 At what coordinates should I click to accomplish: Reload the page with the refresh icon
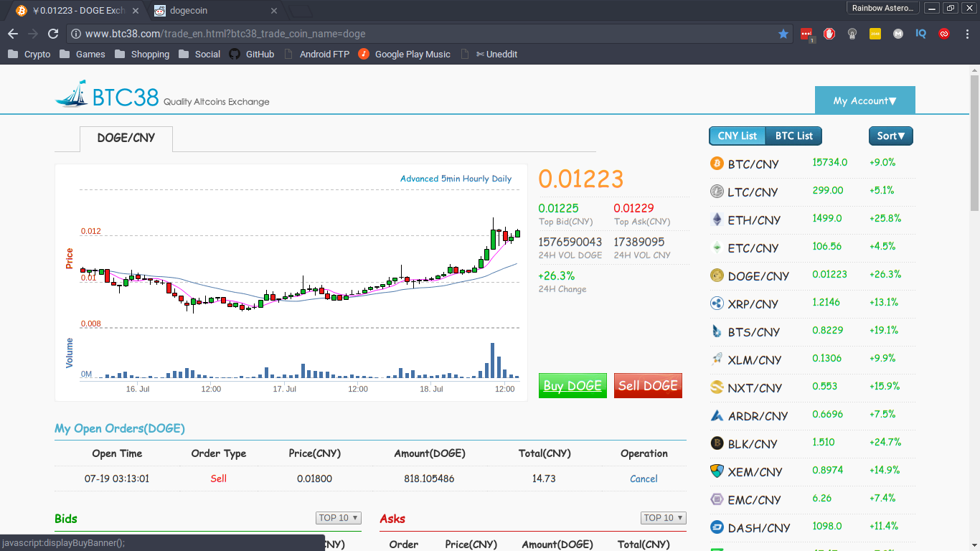pyautogui.click(x=52, y=34)
